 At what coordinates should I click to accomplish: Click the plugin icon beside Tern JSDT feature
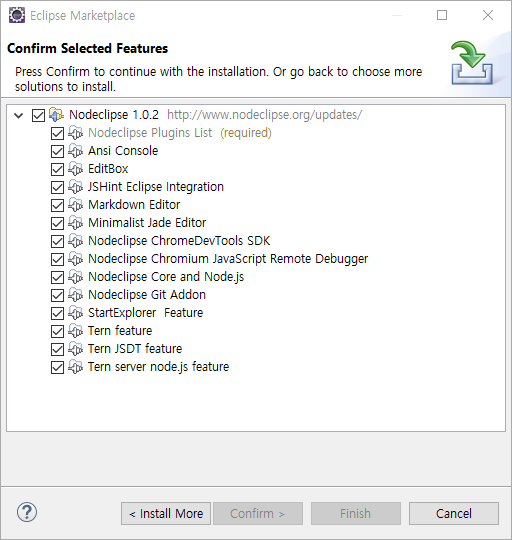(x=75, y=349)
